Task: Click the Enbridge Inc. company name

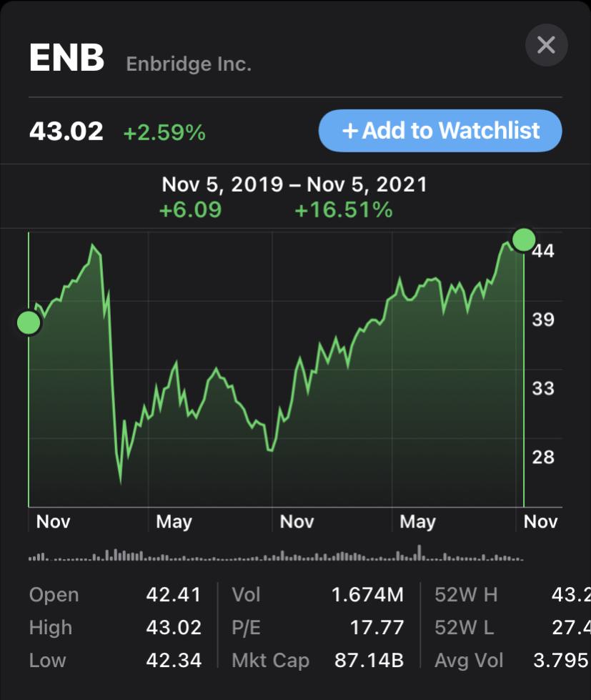Action: (x=189, y=64)
